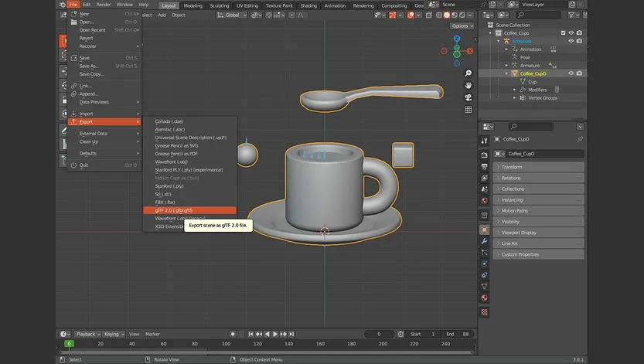Expand the Relations panel

[x=538, y=178]
